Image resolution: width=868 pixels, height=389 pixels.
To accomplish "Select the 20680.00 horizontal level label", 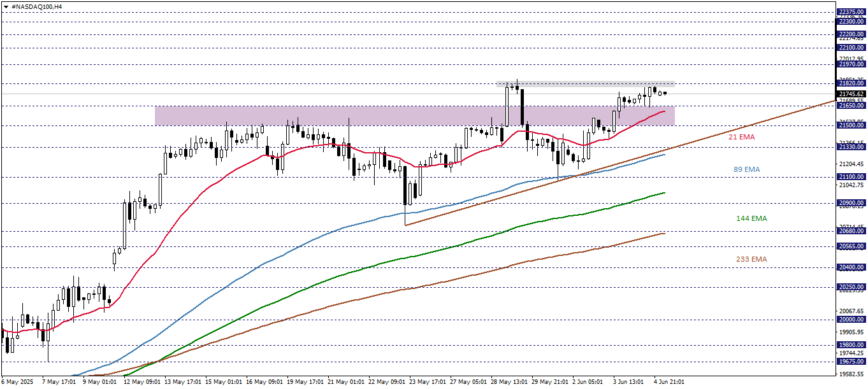I will 851,231.
